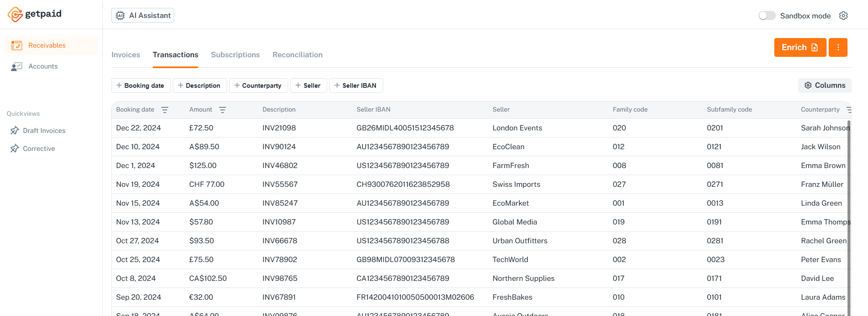Image resolution: width=868 pixels, height=316 pixels.
Task: Add a Counterparty filter
Action: [258, 85]
